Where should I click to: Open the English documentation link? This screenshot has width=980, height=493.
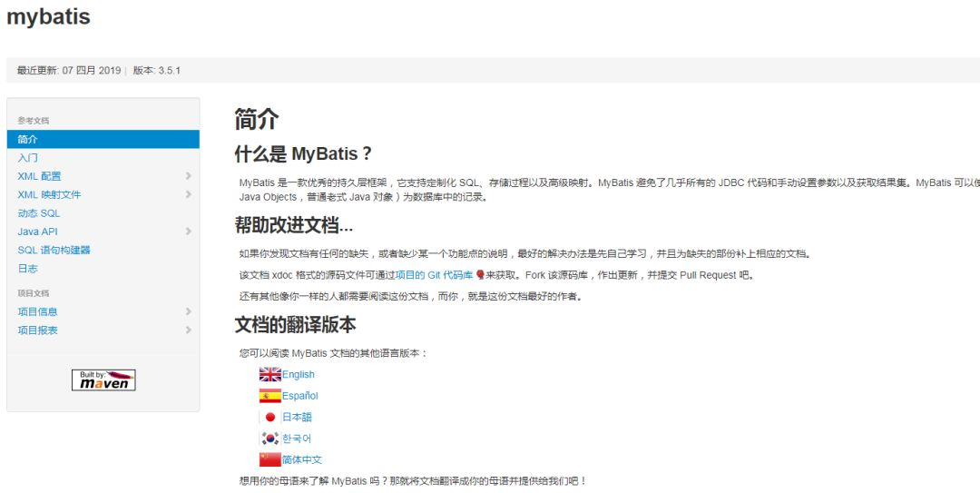coord(299,374)
